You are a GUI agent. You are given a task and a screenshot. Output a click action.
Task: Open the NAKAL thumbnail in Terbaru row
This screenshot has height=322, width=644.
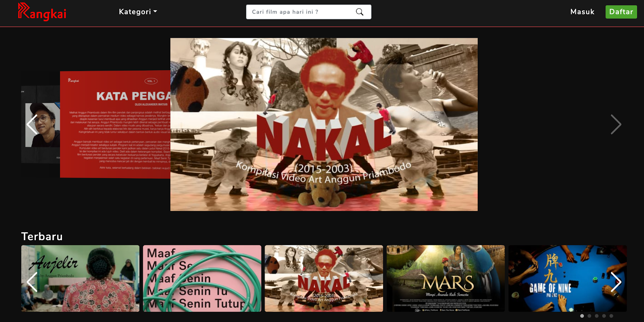(324, 278)
